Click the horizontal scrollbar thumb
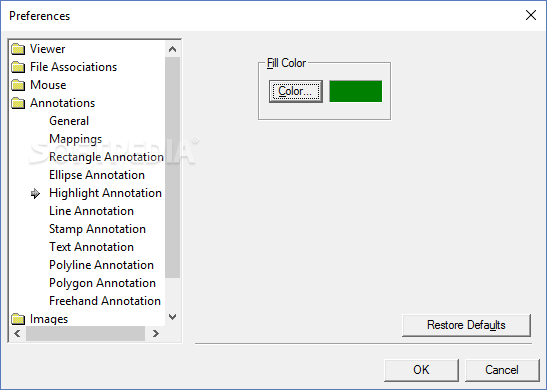547x390 pixels. click(85, 333)
